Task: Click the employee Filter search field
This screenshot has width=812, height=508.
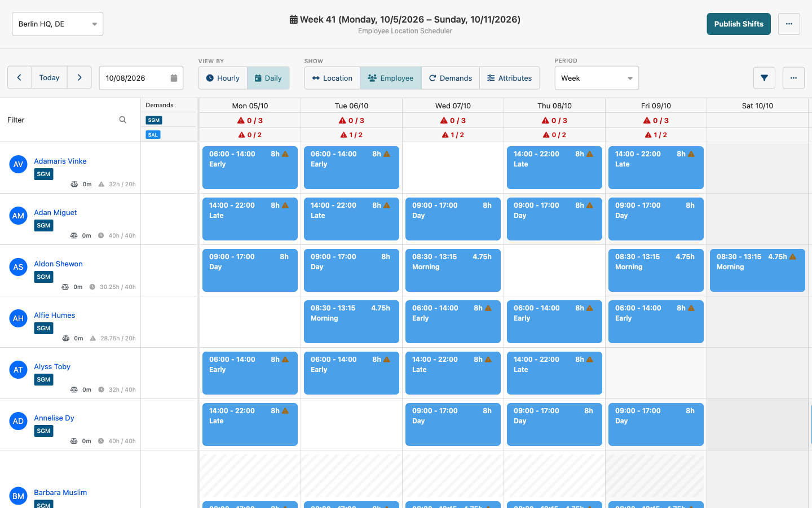Action: [x=67, y=120]
